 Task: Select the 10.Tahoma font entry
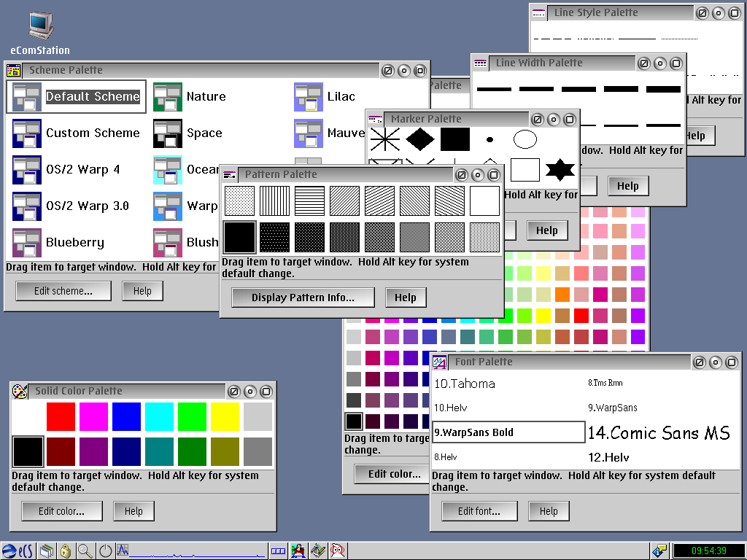click(x=465, y=384)
